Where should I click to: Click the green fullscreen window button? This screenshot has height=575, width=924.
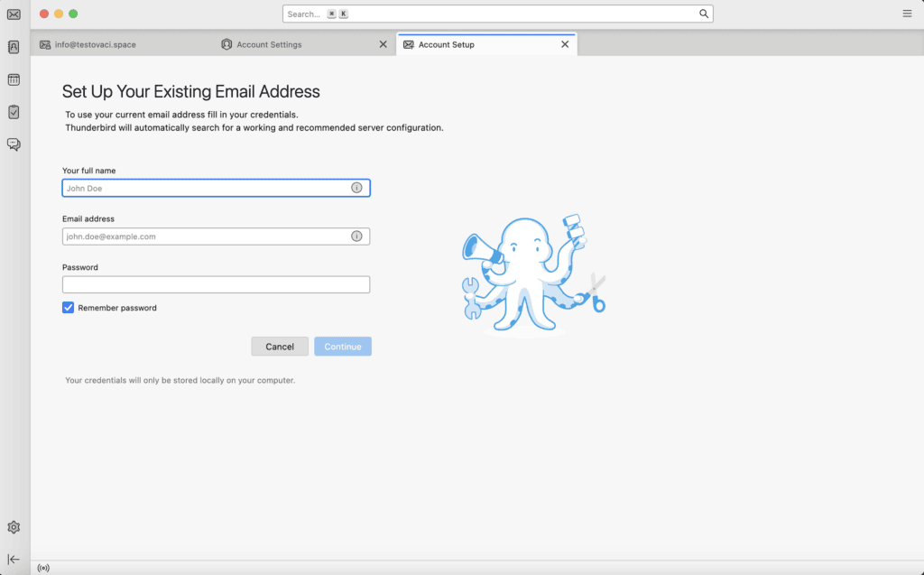pyautogui.click(x=73, y=14)
